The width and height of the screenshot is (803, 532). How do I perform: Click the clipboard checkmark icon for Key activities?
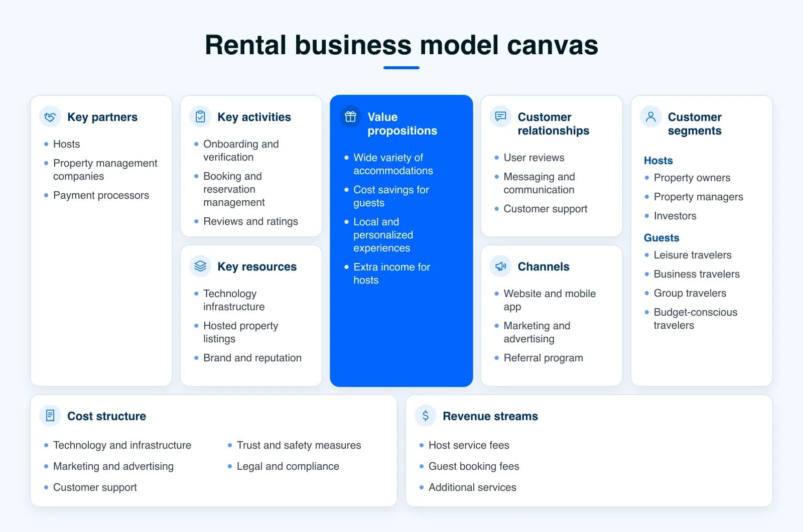tap(200, 117)
